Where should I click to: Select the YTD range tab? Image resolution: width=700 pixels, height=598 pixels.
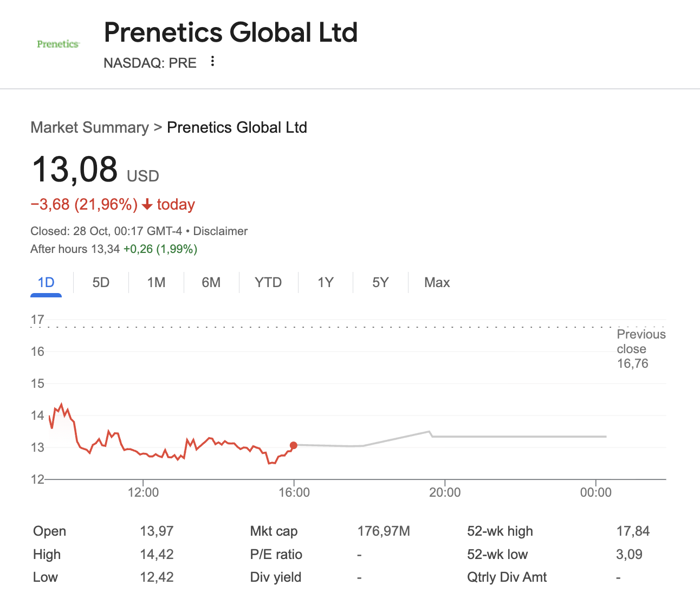268,283
